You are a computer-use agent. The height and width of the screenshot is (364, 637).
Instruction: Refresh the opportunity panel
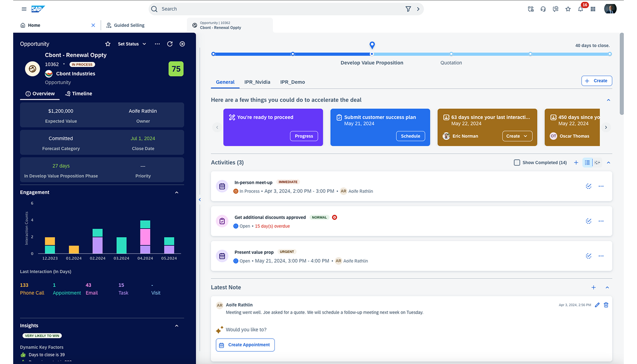click(x=170, y=44)
